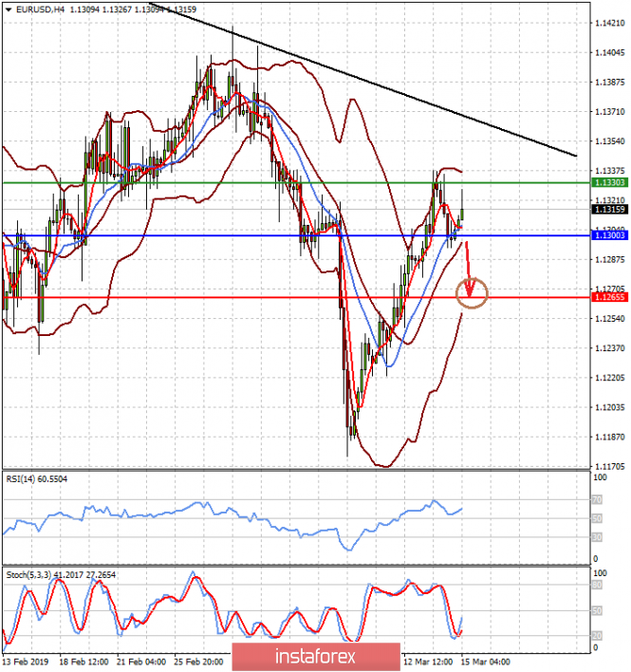
Task: Click the RSI 70 level scale label
Action: (597, 499)
